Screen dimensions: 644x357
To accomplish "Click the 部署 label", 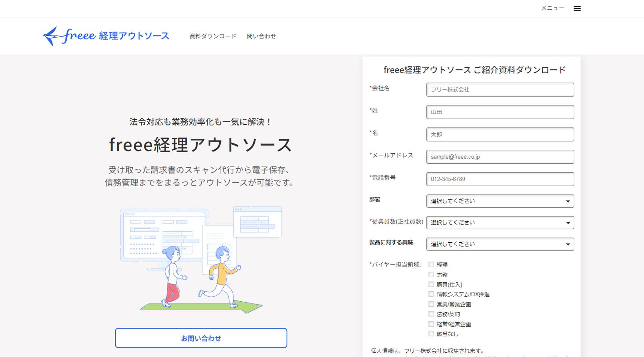I will click(x=375, y=199).
